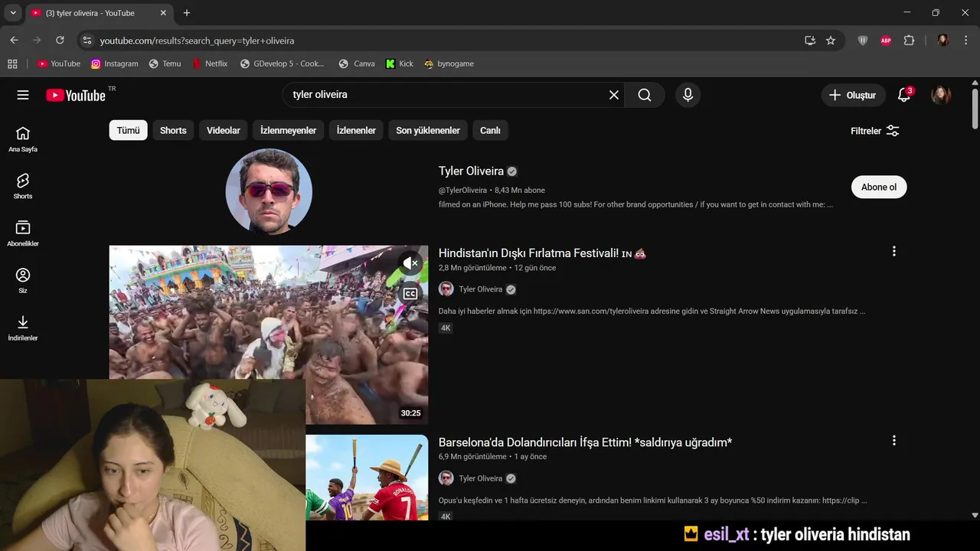Bookmark this page with the star icon
Image resolution: width=980 pixels, height=551 pixels.
click(831, 41)
